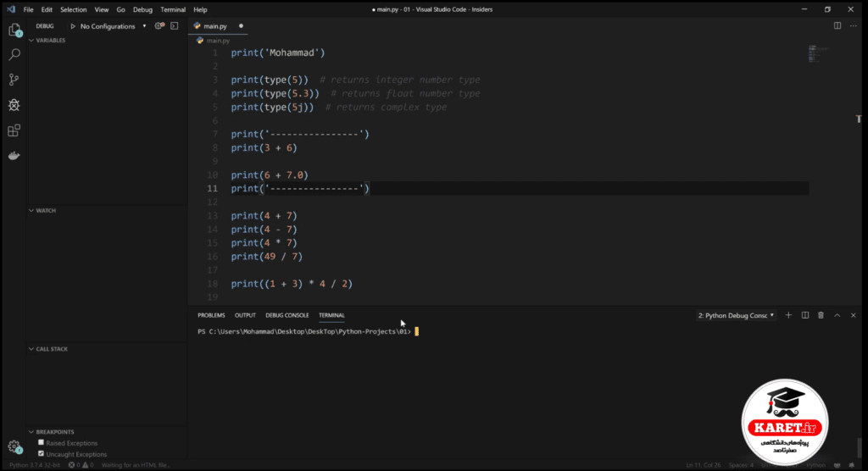Viewport: 868px width, 471px height.
Task: Open the debug console icon in debug toolbar
Action: 175,26
